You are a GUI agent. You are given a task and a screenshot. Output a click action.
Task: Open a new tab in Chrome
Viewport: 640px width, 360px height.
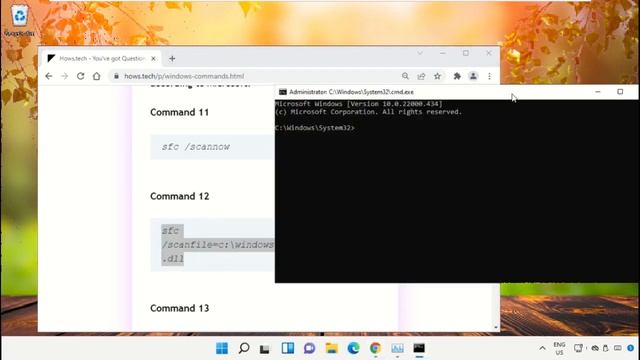tap(172, 59)
